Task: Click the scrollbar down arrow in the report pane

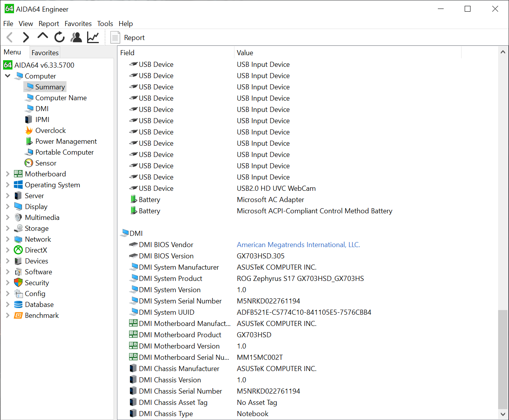Action: [503, 414]
